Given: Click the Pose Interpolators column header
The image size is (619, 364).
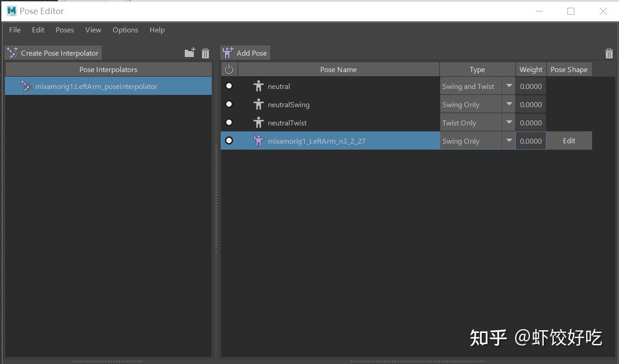Looking at the screenshot, I should [x=109, y=69].
